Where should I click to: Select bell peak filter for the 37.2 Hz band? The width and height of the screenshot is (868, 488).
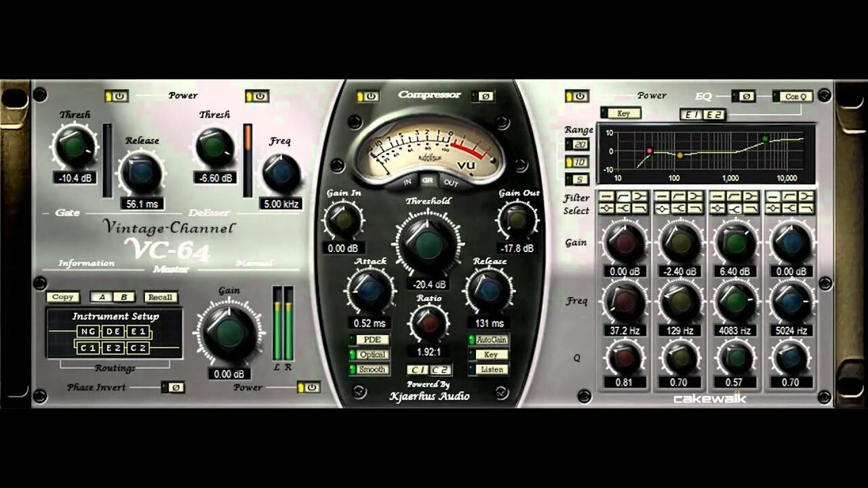coord(607,208)
